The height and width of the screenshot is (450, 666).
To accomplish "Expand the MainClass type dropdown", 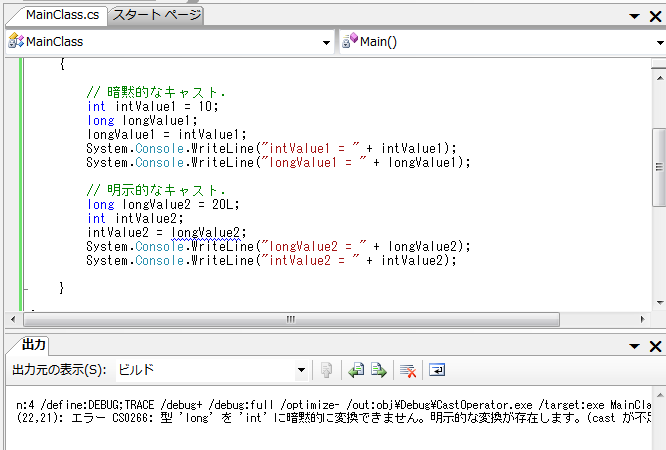I will [326, 42].
